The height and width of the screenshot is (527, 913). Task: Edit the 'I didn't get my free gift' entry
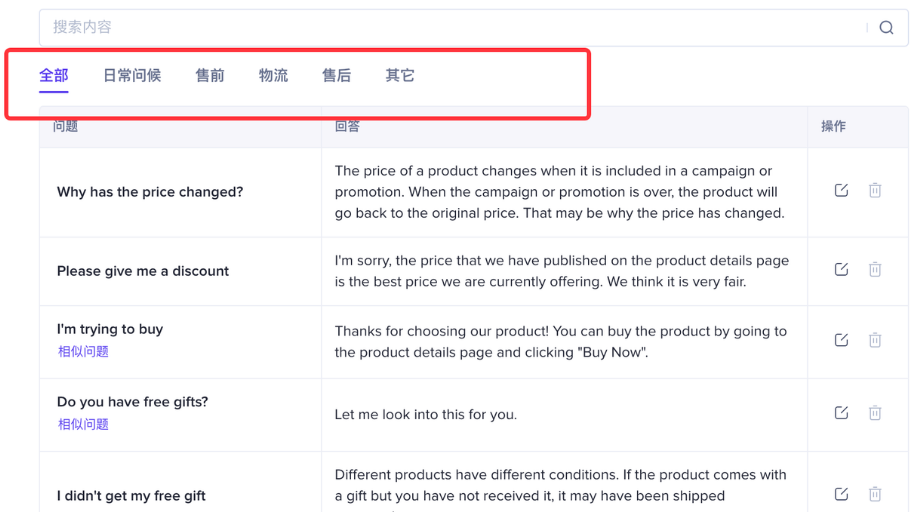coord(841,494)
